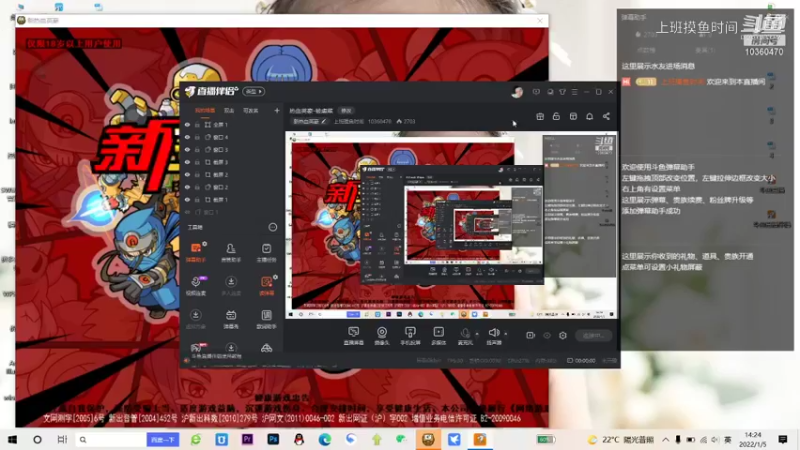Open the hamburger main menu
The height and width of the screenshot is (450, 800).
coord(574,92)
